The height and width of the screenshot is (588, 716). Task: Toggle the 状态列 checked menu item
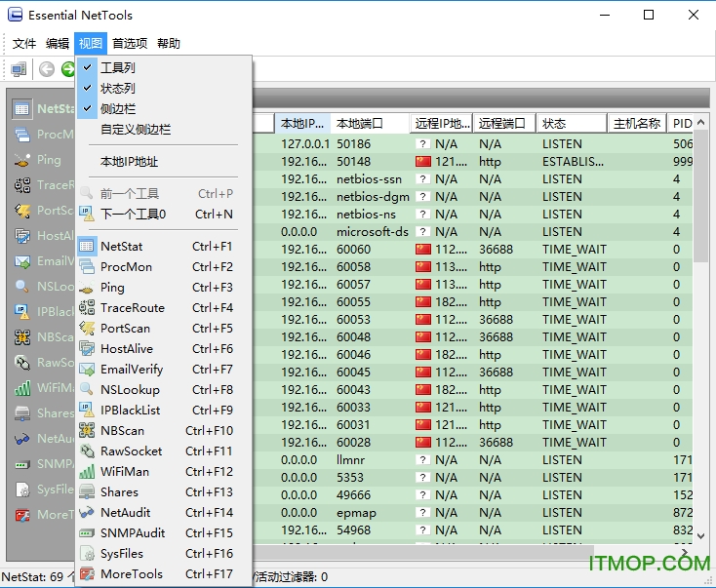164,88
